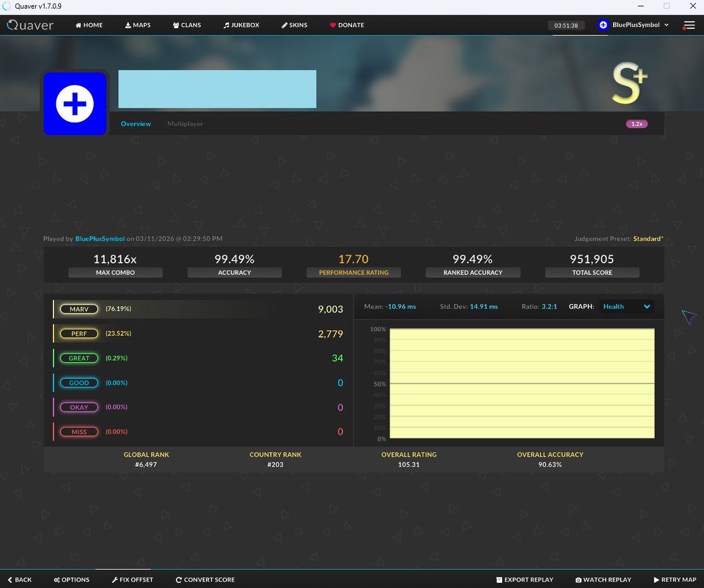The height and width of the screenshot is (588, 704).
Task: Click the GLOBAL RANK #6,497 value
Action: coord(146,464)
